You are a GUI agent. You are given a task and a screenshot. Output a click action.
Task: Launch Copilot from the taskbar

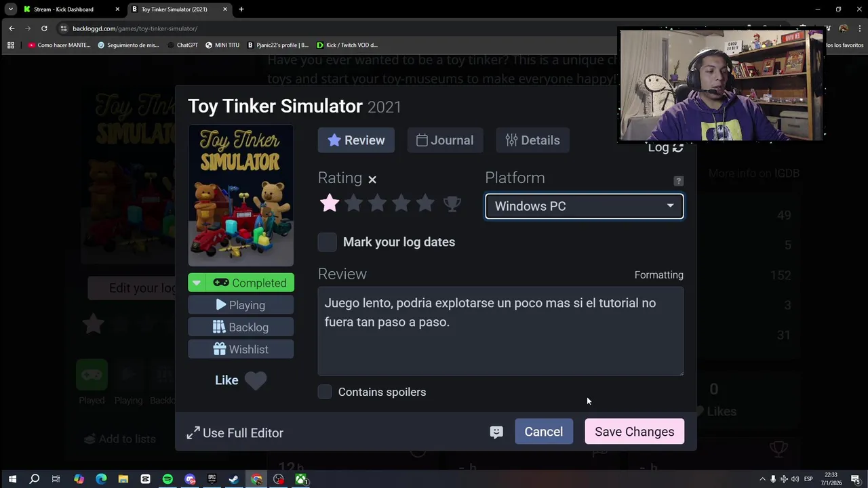79,479
